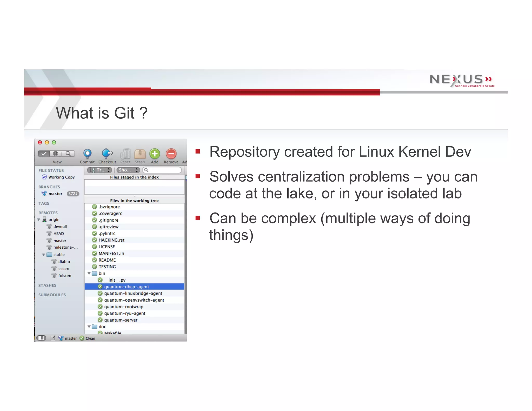Image resolution: width=532 pixels, height=411 pixels.
Task: Collapse the bin folder
Action: pos(89,274)
